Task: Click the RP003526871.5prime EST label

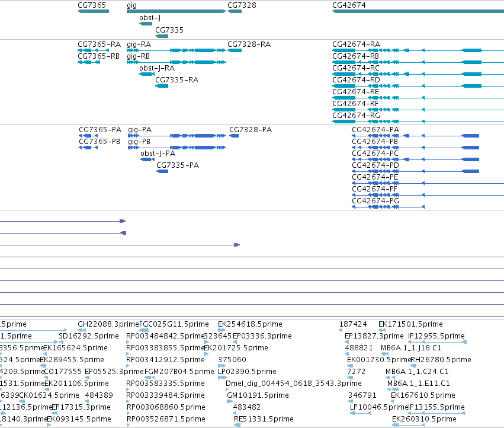Action: (x=166, y=419)
